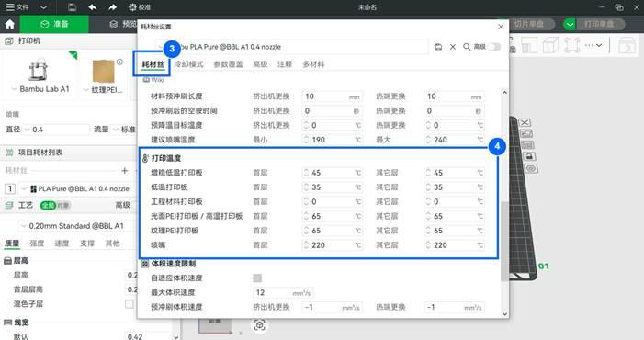The width and height of the screenshot is (644, 340).
Task: Switch to the 速度 speed tab
Action: tap(62, 244)
